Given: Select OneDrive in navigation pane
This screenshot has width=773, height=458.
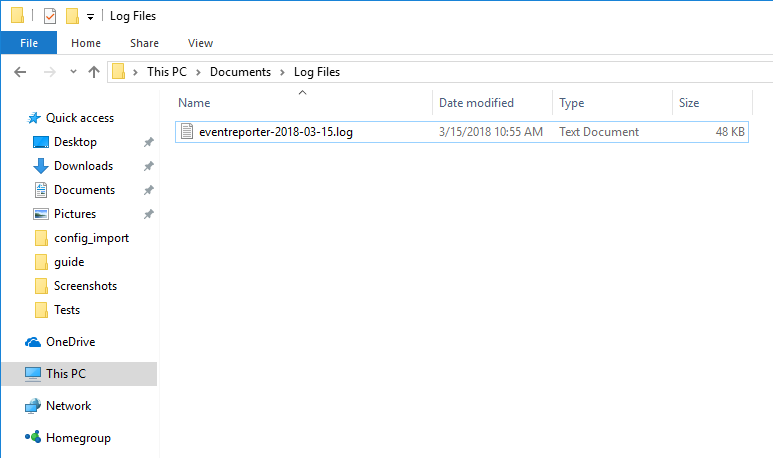Looking at the screenshot, I should [70, 342].
